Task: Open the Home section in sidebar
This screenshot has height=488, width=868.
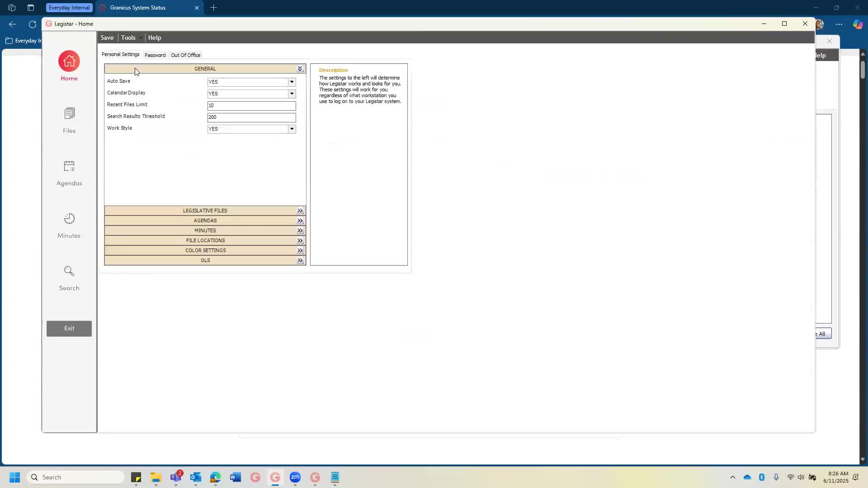Action: coord(69,61)
